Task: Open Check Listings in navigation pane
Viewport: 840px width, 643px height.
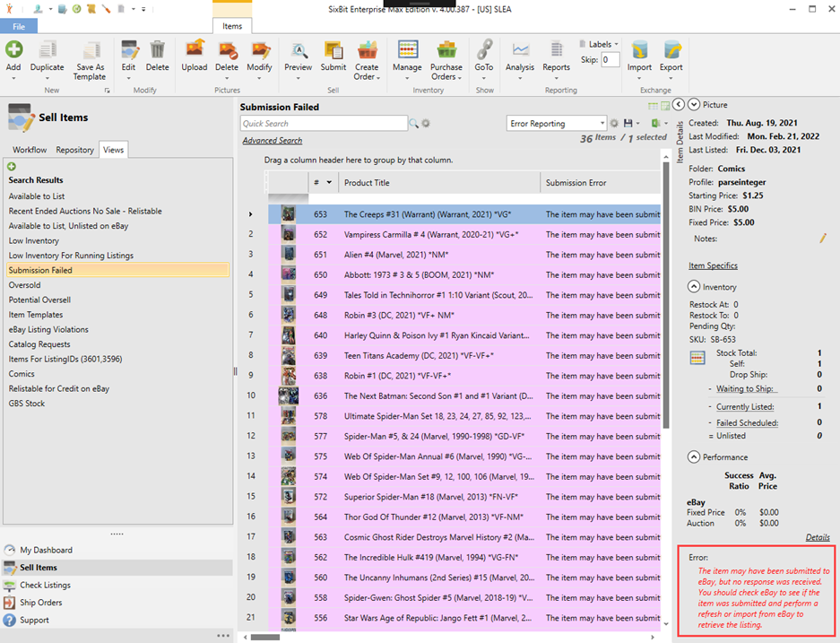Action: coord(45,585)
